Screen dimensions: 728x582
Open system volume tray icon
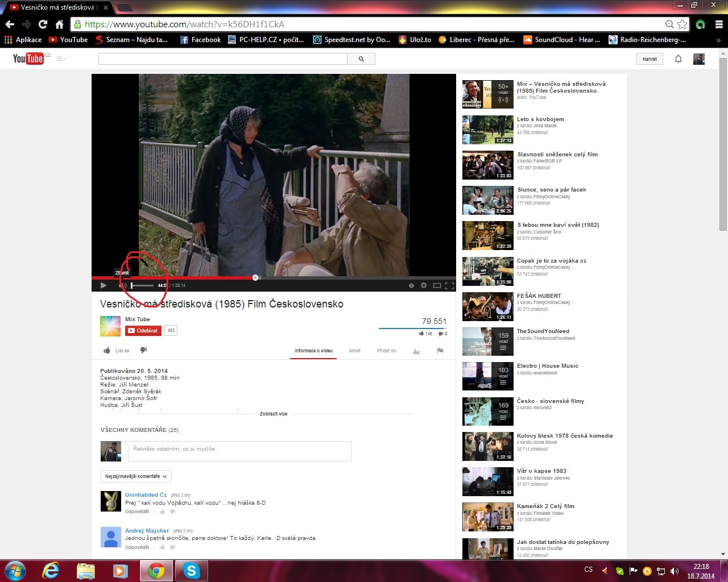[675, 571]
